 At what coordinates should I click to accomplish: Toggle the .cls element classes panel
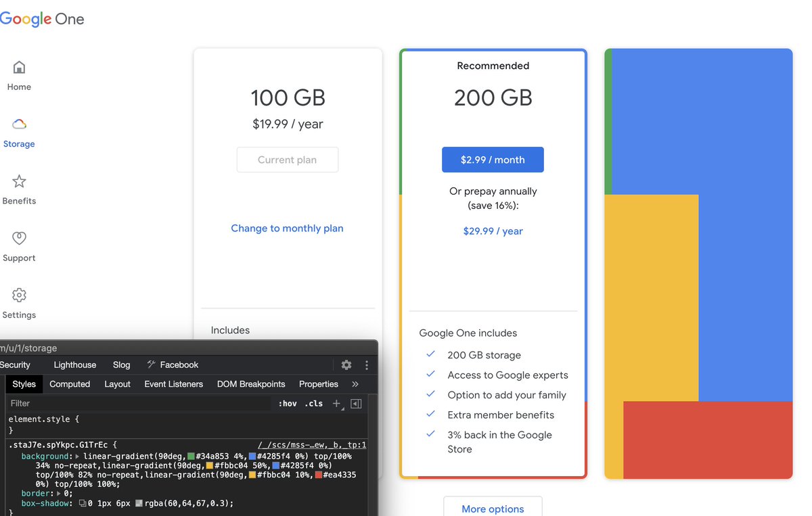pos(314,403)
